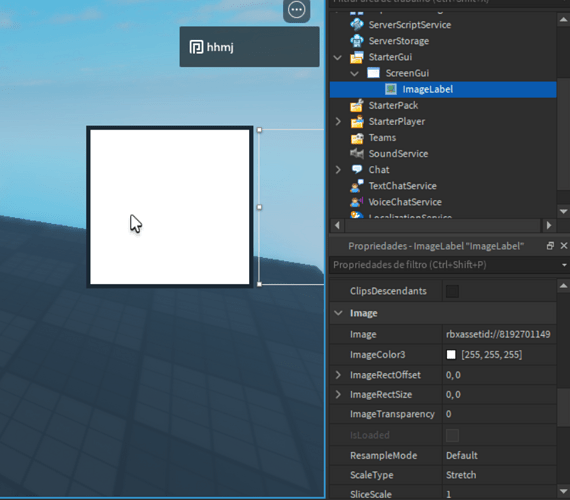Viewport: 570px width, 500px height.
Task: Click the Chat bubble icon
Action: 357,169
